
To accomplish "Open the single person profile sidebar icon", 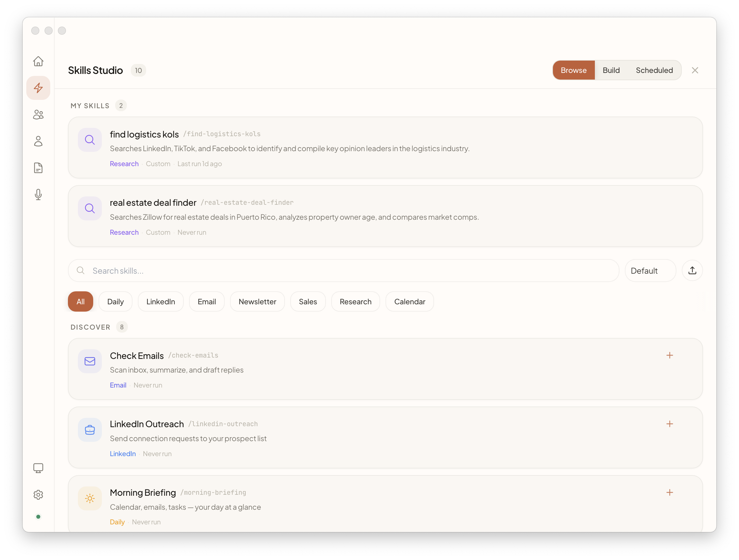I will pyautogui.click(x=38, y=141).
